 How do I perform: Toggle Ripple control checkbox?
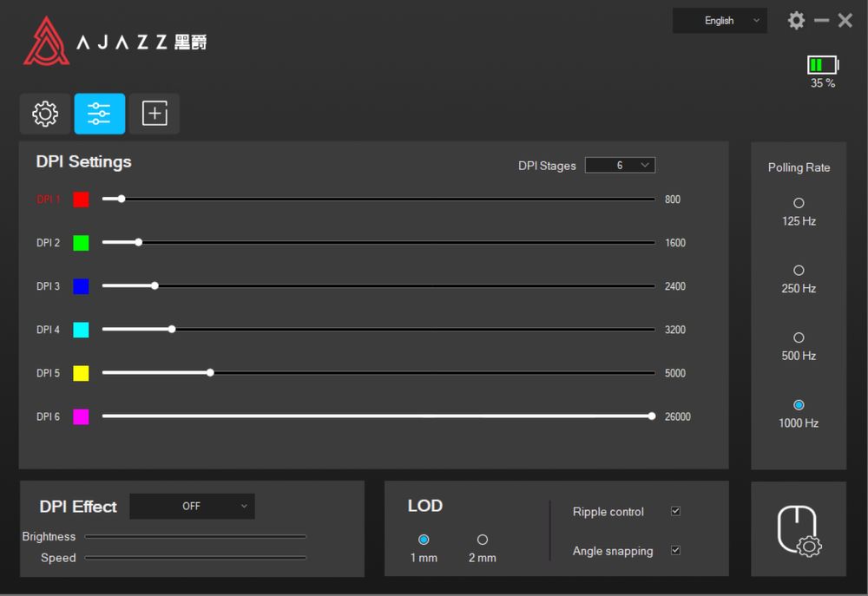[675, 511]
